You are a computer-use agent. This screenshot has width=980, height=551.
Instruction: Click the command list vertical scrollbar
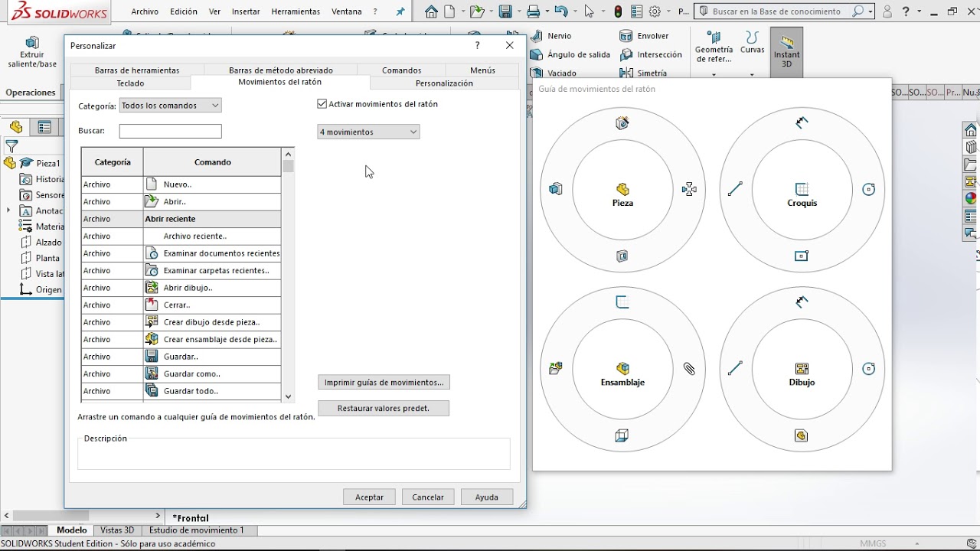(x=288, y=275)
